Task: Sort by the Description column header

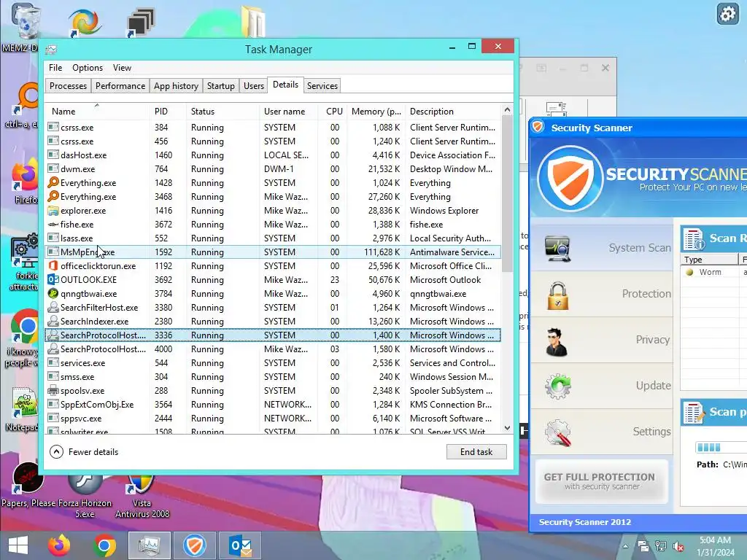Action: pos(452,111)
